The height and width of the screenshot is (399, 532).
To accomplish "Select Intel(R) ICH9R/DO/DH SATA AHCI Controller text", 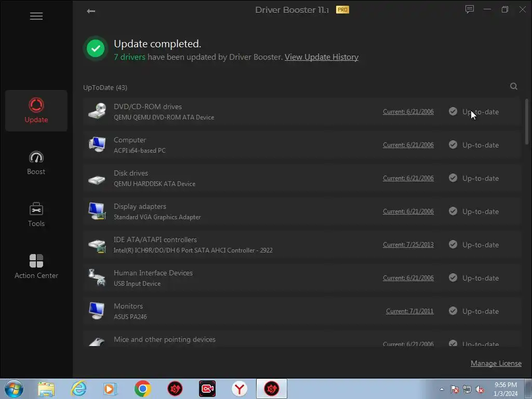I will (193, 250).
